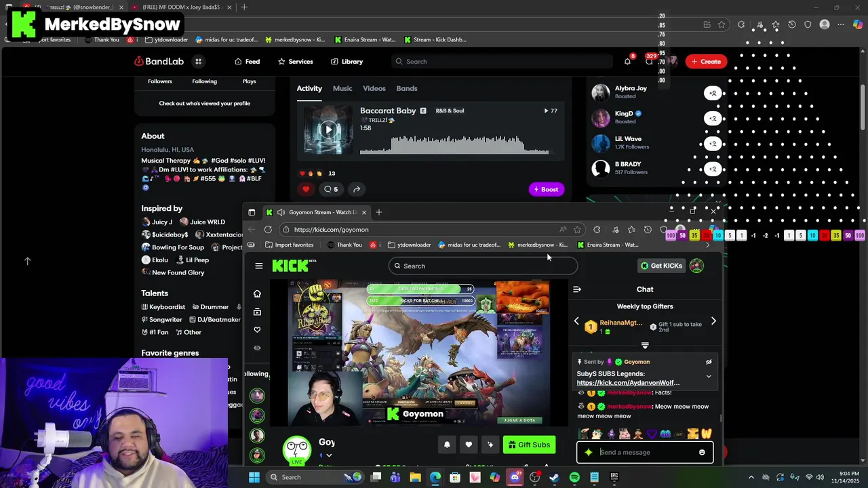This screenshot has height=488, width=868.
Task: Like the Baccarat Baby post
Action: coord(307,189)
